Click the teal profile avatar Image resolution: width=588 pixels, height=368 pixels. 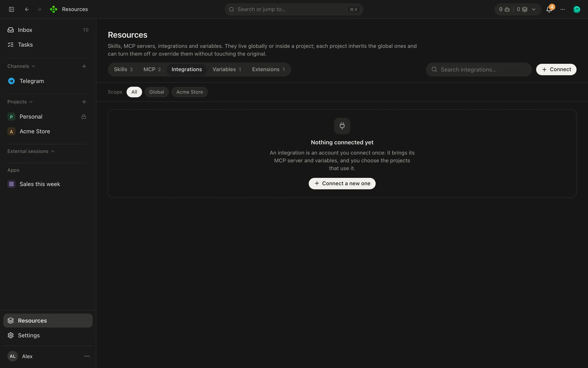coord(577,9)
